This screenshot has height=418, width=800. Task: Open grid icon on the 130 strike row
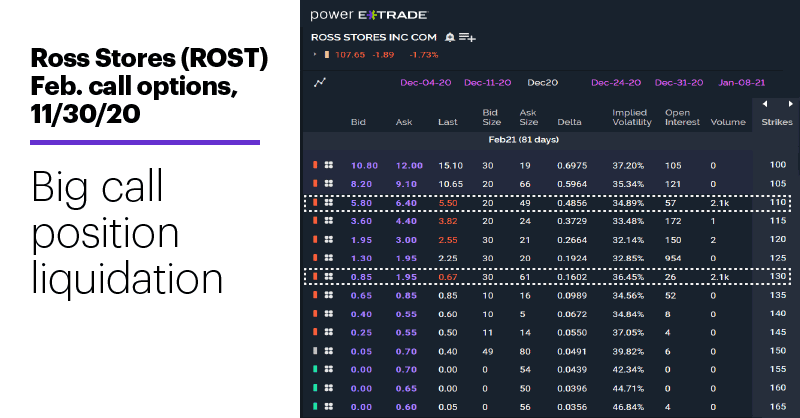click(x=329, y=277)
